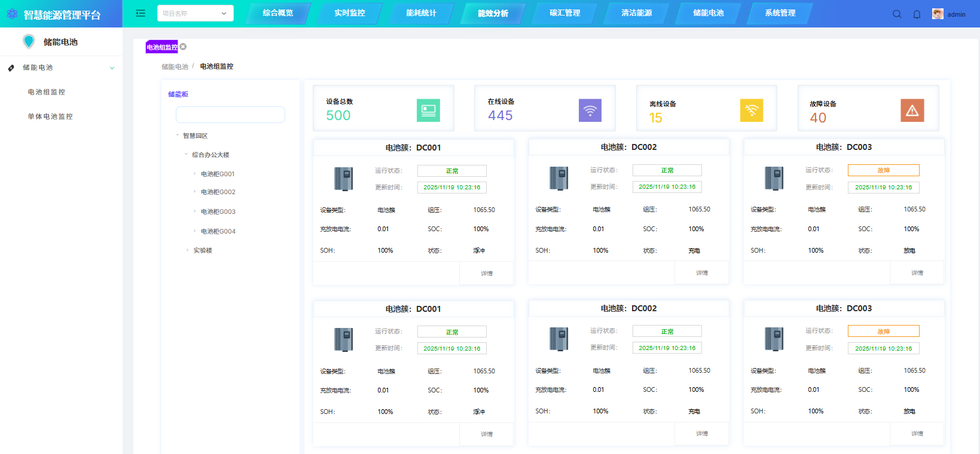Collapse the 储能电池 sidebar menu
980x454 pixels.
click(x=112, y=68)
